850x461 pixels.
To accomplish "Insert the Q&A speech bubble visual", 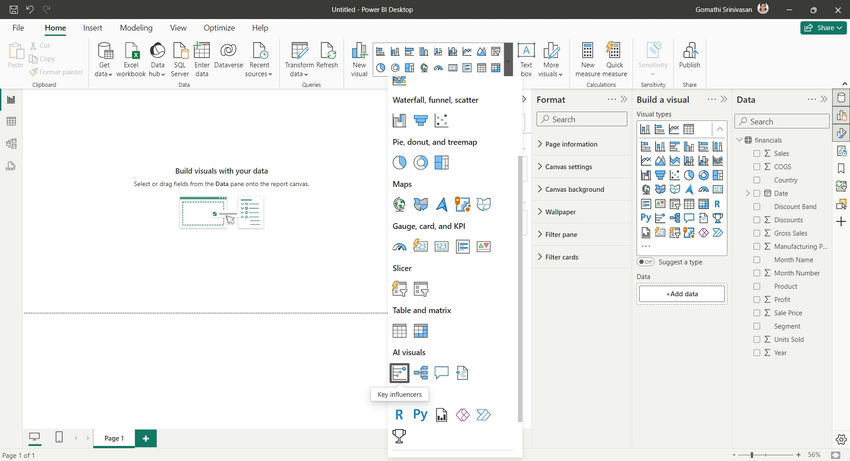I will coord(441,373).
